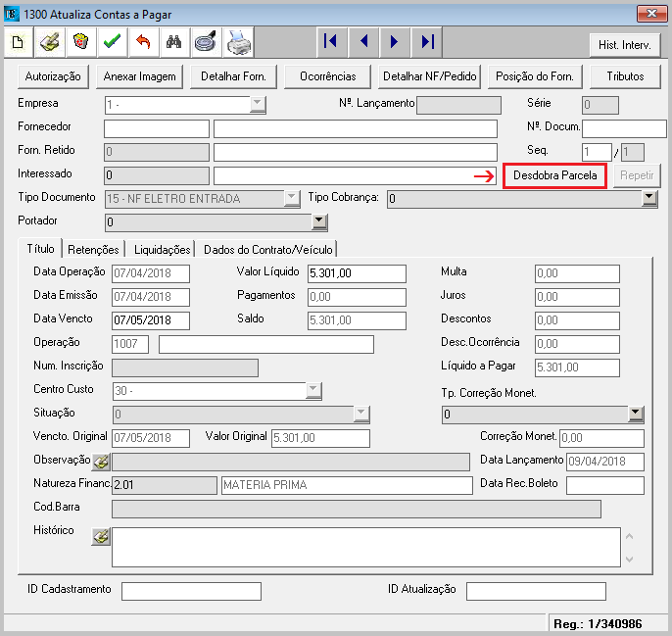Click the Autorização button
Screen dimensions: 672x636
(x=53, y=76)
